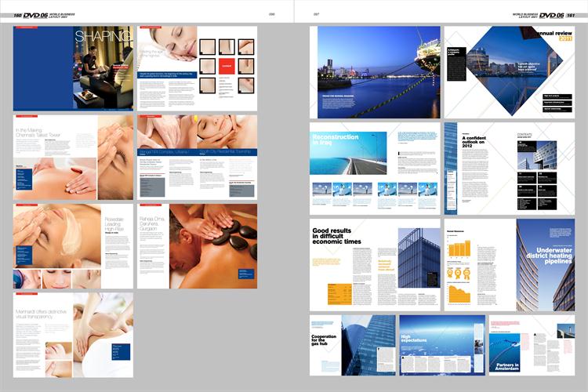This screenshot has width=588, height=392.
Task: Select the Annual review 2011 cover page
Action: click(509, 71)
